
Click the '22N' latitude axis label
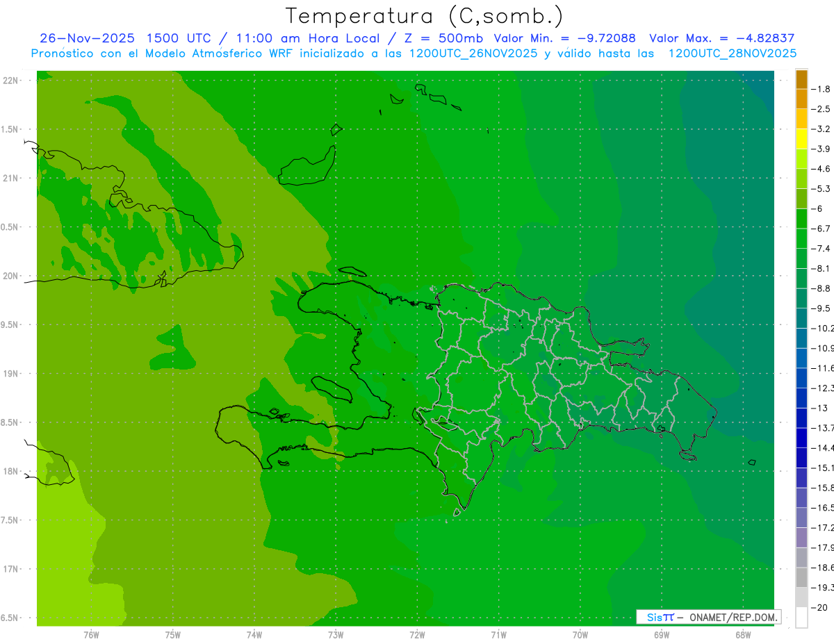click(x=10, y=81)
